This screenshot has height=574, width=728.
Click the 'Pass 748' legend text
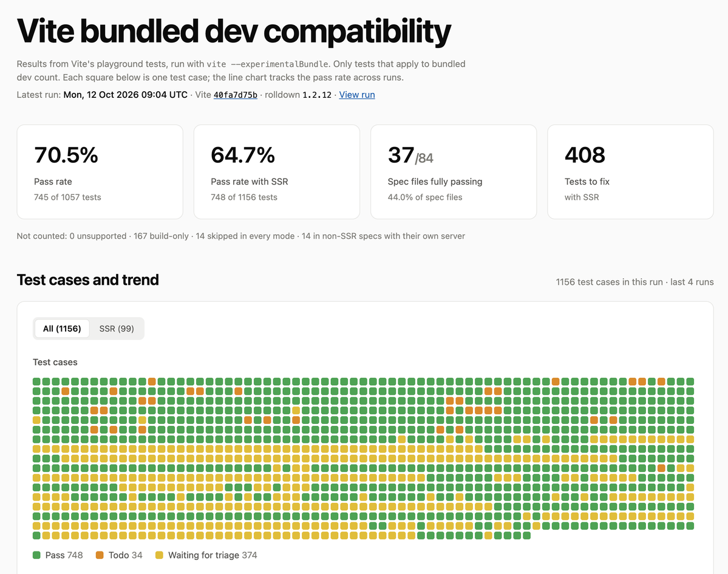click(64, 555)
